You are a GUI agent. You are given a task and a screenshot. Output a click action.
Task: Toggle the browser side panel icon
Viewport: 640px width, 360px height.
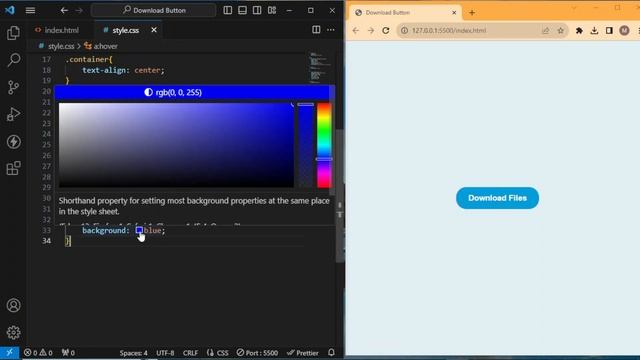609,31
